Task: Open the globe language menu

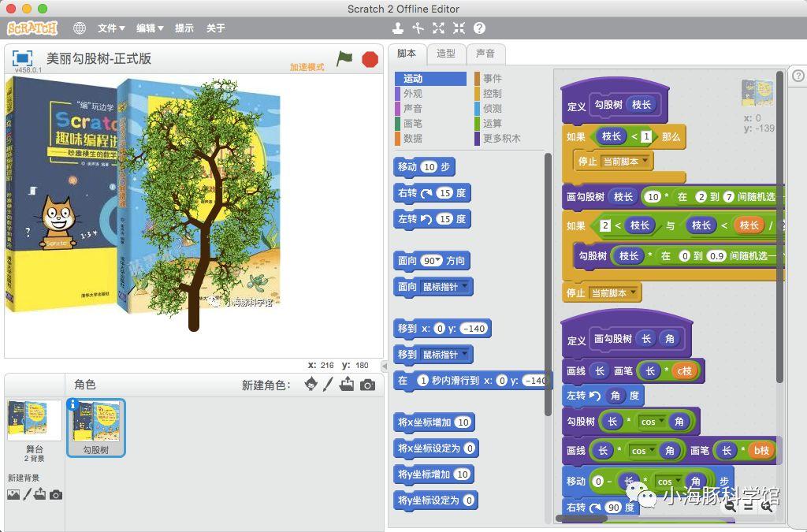Action: (x=80, y=28)
